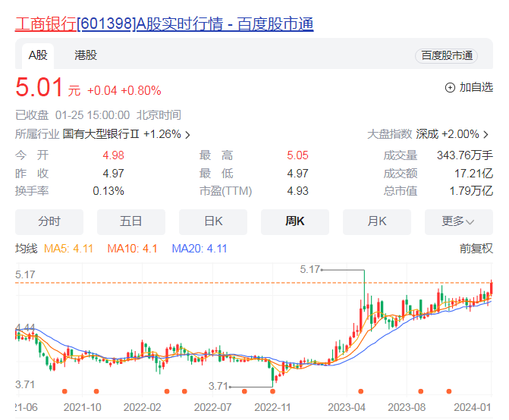Image resolution: width=509 pixels, height=420 pixels.
Task: Click the 2023-08 date axis label
Action: 407,407
